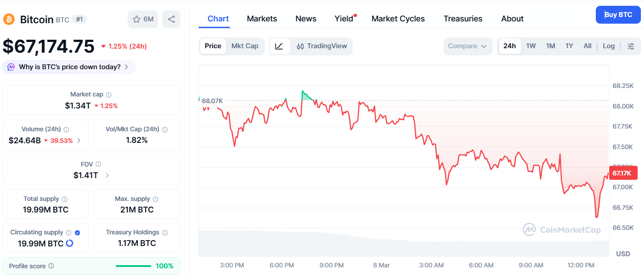
Task: Select the 1W time range
Action: [531, 46]
